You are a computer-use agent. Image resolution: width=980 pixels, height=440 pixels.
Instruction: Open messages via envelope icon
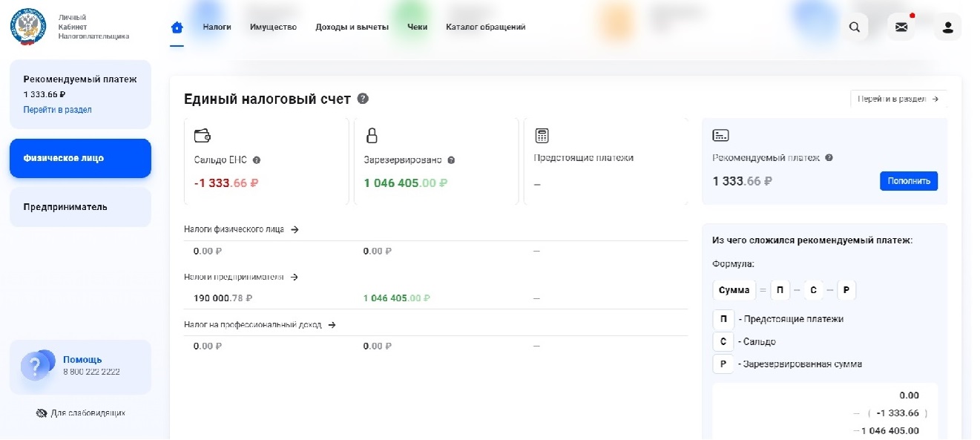click(x=901, y=27)
